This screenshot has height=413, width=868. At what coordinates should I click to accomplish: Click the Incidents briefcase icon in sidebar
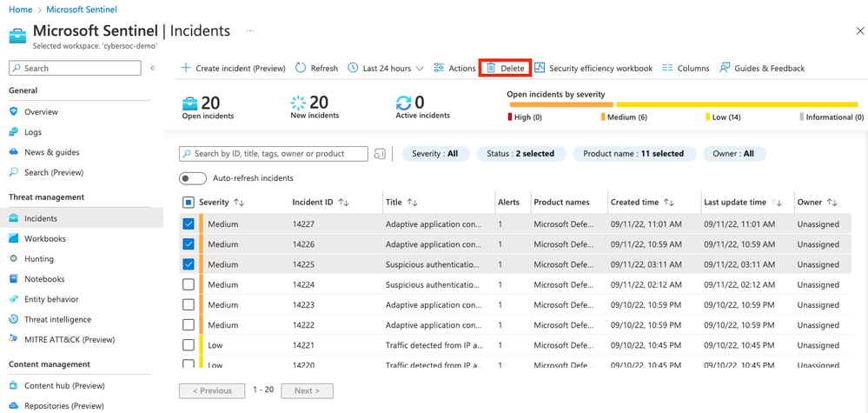click(x=14, y=218)
